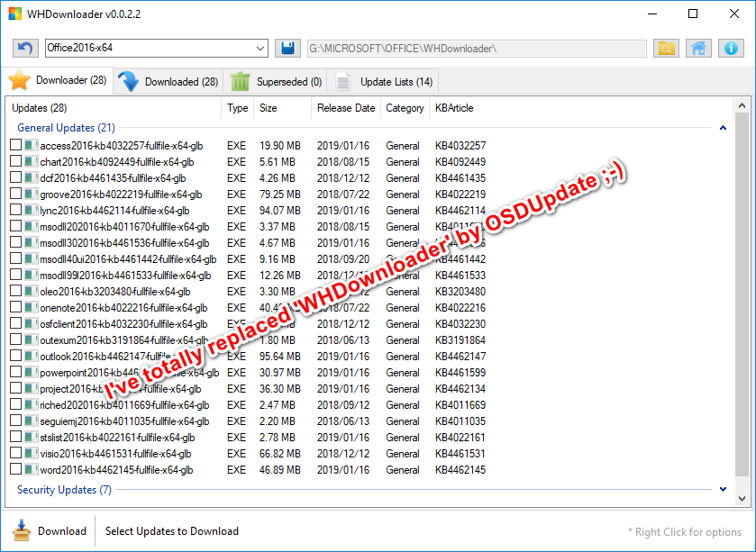Sort by the Type column header

pyautogui.click(x=237, y=108)
